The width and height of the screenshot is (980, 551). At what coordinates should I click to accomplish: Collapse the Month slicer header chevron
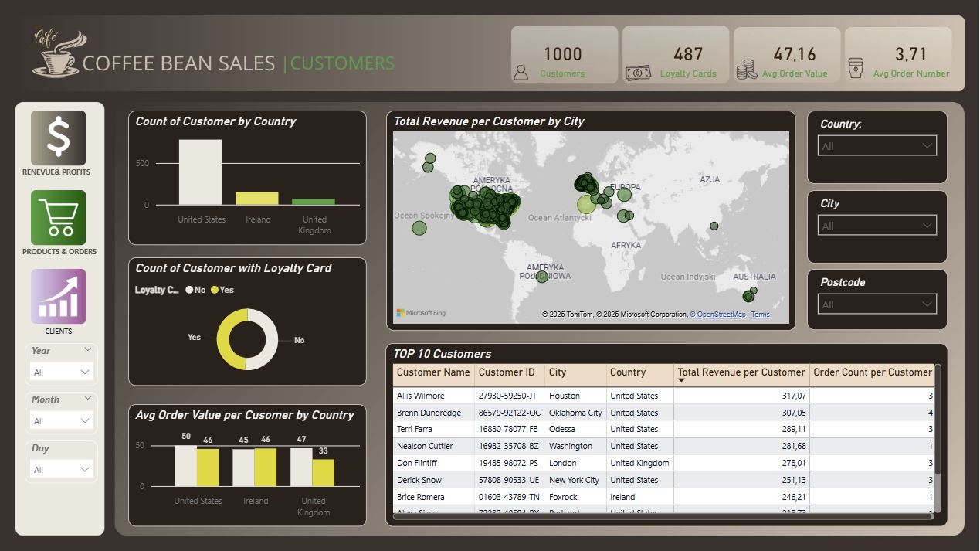[x=87, y=399]
